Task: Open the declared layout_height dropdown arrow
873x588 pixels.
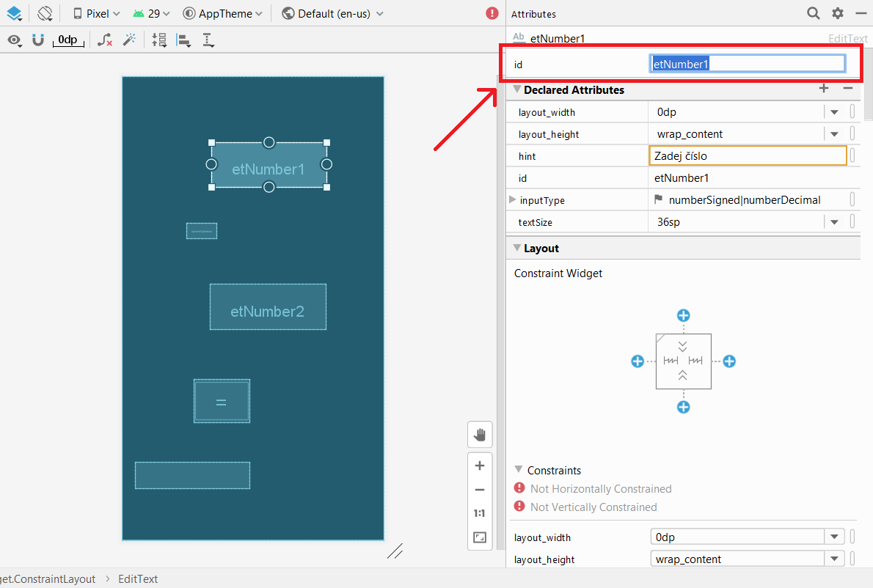Action: [x=834, y=134]
